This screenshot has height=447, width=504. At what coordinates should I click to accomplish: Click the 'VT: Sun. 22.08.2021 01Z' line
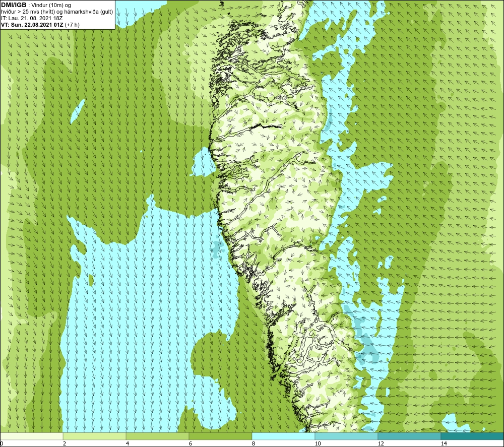[x=32, y=25]
